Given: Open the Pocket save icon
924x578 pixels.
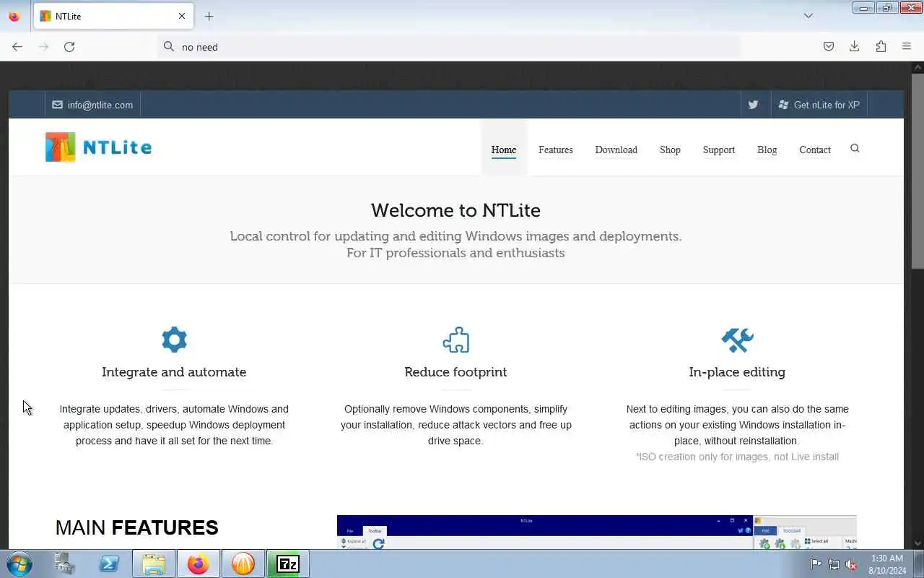Looking at the screenshot, I should [x=829, y=46].
